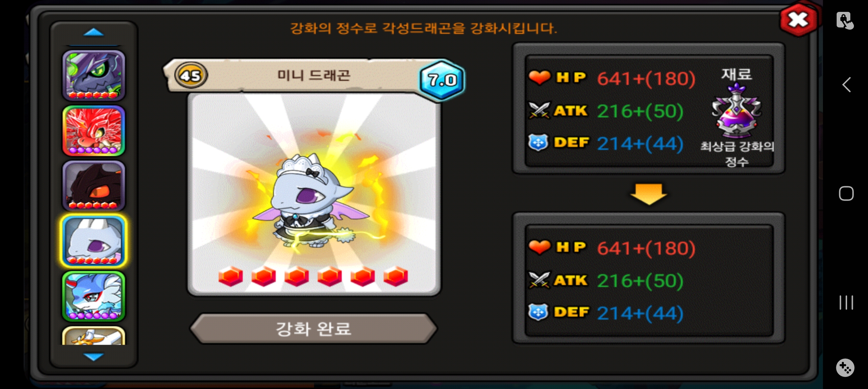Screen dimensions: 868x389
Task: Open the game tools controller icon
Action: coord(845,368)
